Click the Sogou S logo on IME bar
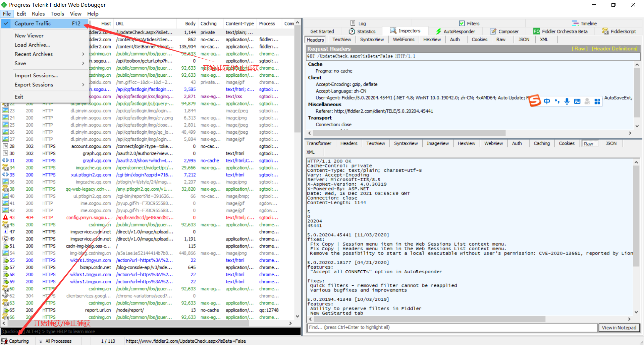This screenshot has width=644, height=345. 535,100
